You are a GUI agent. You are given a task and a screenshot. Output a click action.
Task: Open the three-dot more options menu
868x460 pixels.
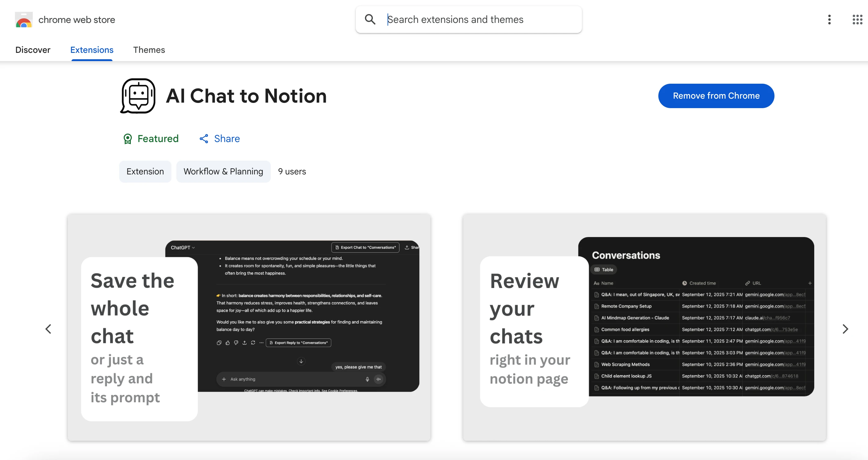[829, 20]
